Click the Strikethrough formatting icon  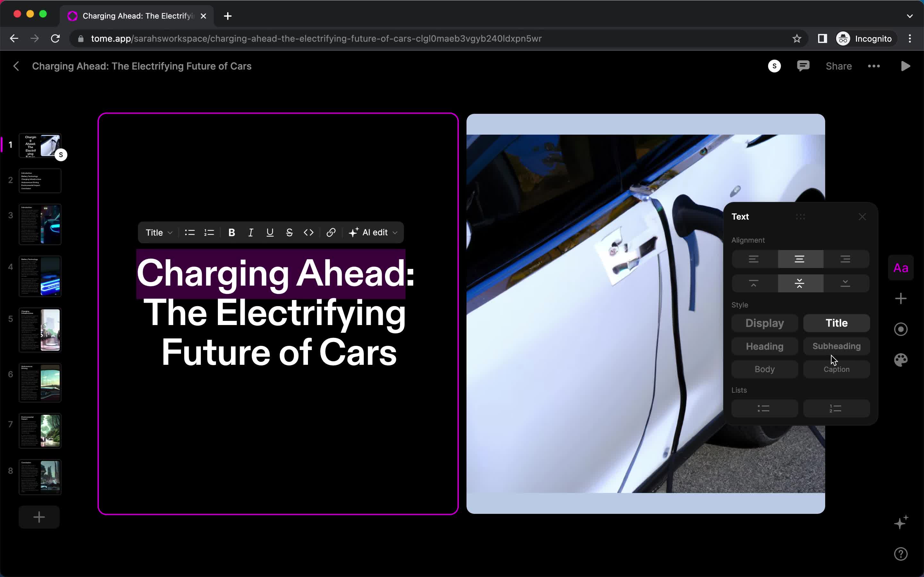click(x=289, y=232)
